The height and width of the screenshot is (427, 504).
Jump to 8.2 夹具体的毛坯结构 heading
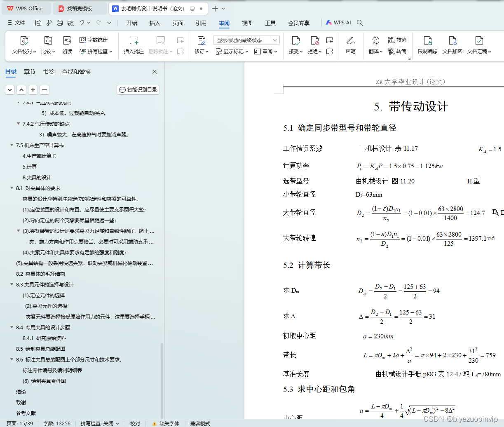tap(40, 274)
